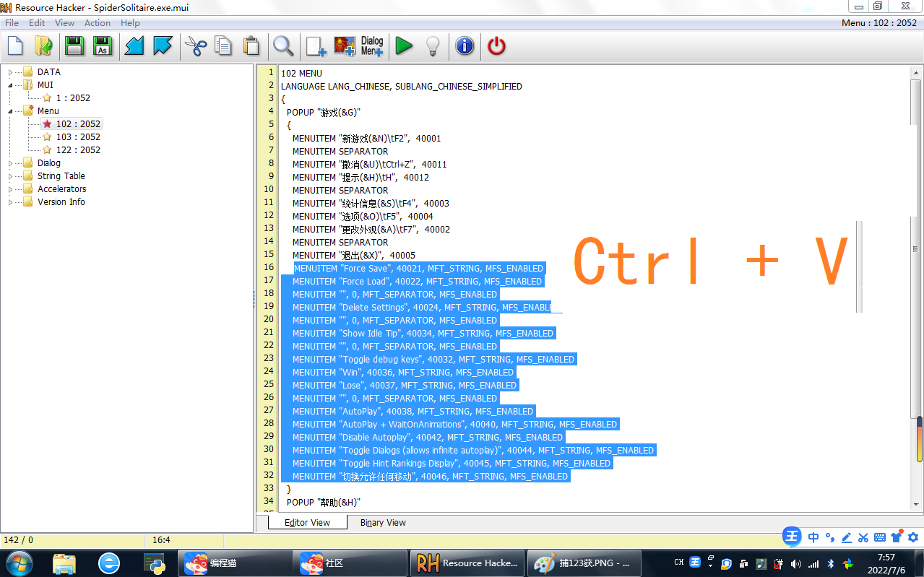
Task: Click the editor scrollbar down arrow
Action: (915, 504)
